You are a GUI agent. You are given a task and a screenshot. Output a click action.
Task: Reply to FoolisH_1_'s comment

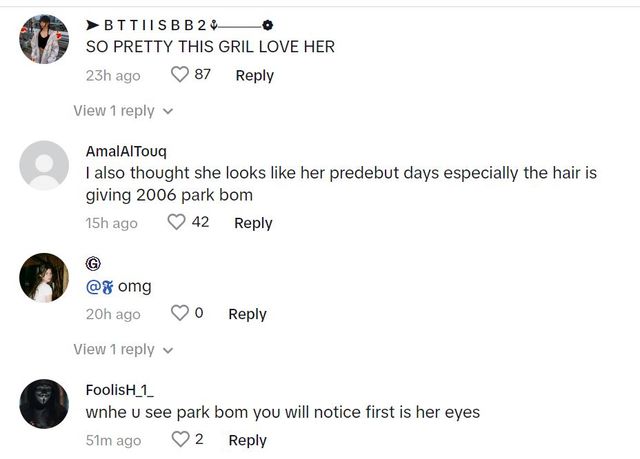247,440
